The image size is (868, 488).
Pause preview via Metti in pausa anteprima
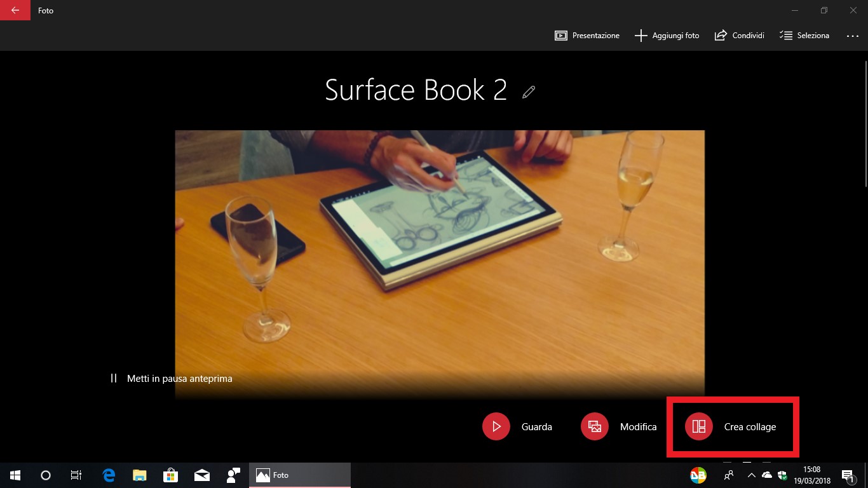pyautogui.click(x=172, y=379)
